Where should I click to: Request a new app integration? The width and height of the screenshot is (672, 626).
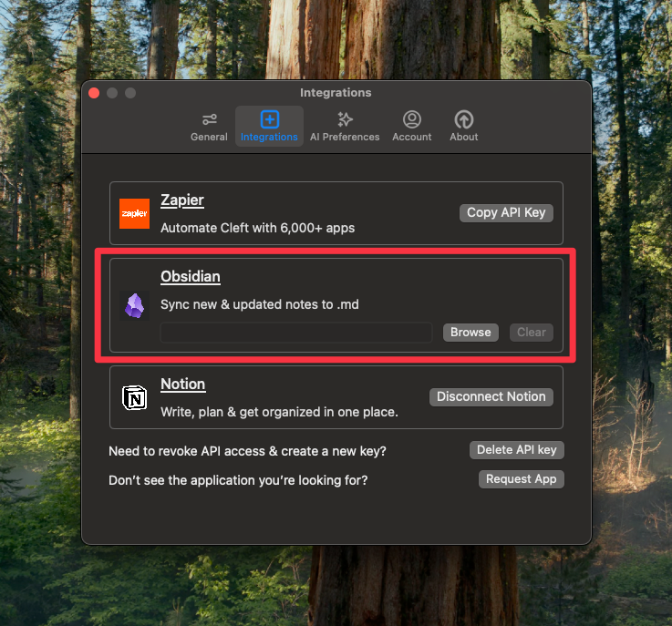(x=522, y=479)
